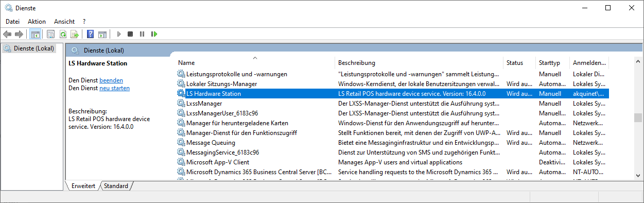
Task: Switch to the Erweitert tab
Action: (83, 186)
